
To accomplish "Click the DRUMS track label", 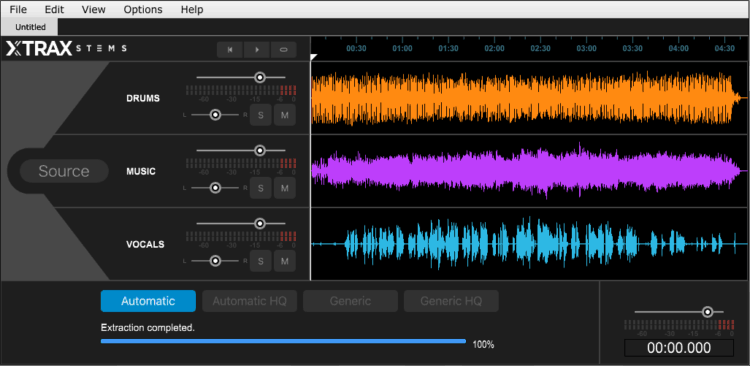I will point(143,99).
